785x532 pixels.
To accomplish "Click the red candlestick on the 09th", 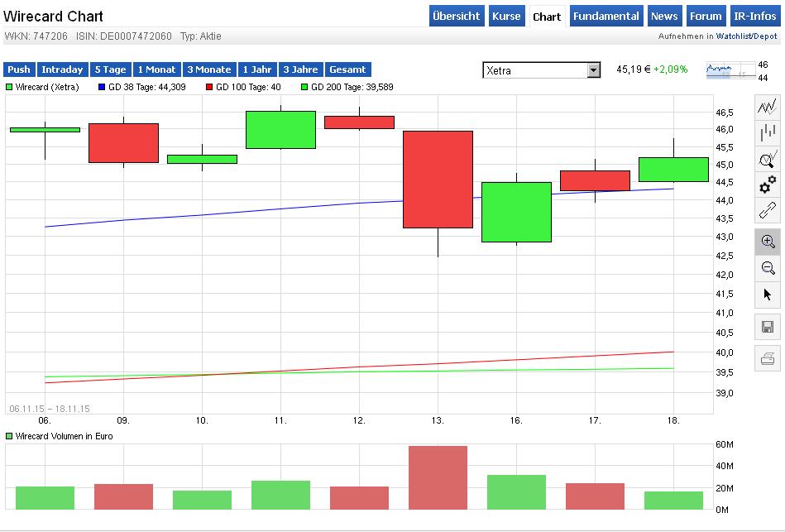I will [123, 143].
